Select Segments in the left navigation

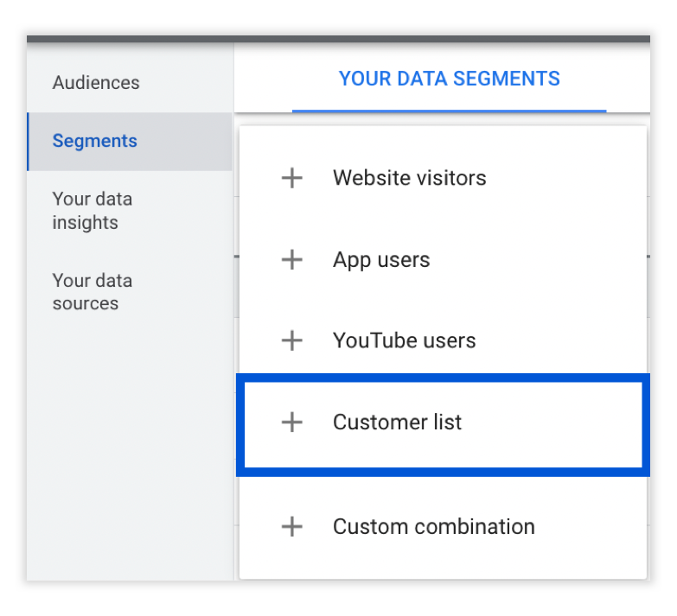pos(130,142)
